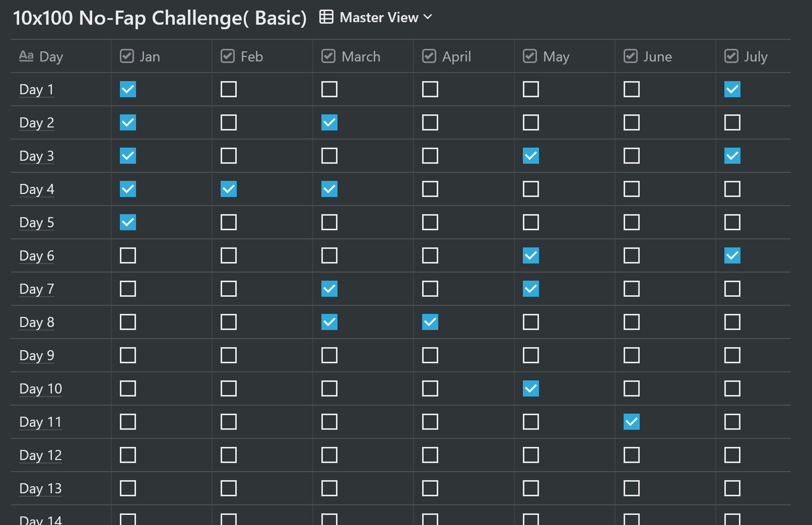
Task: Click the checkbox icon in June header
Action: pyautogui.click(x=631, y=56)
